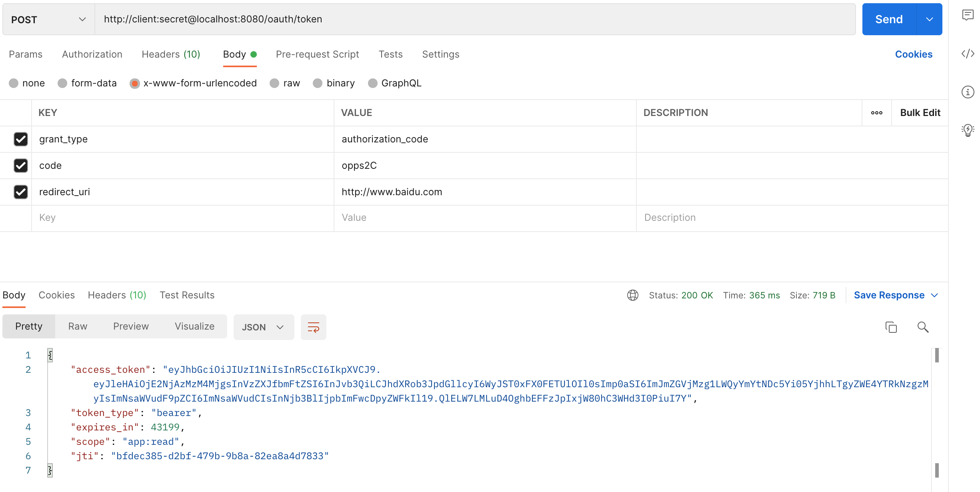
Task: Open the code snippet icon
Action: (968, 54)
